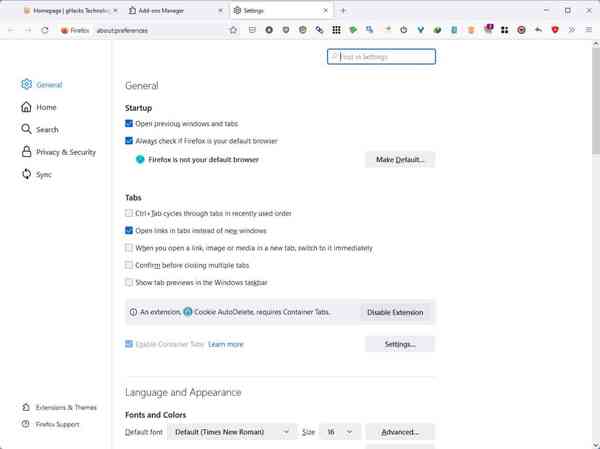600x449 pixels.
Task: Enable Ctrl+Tab cycles through tabs in recent order
Action: point(129,213)
